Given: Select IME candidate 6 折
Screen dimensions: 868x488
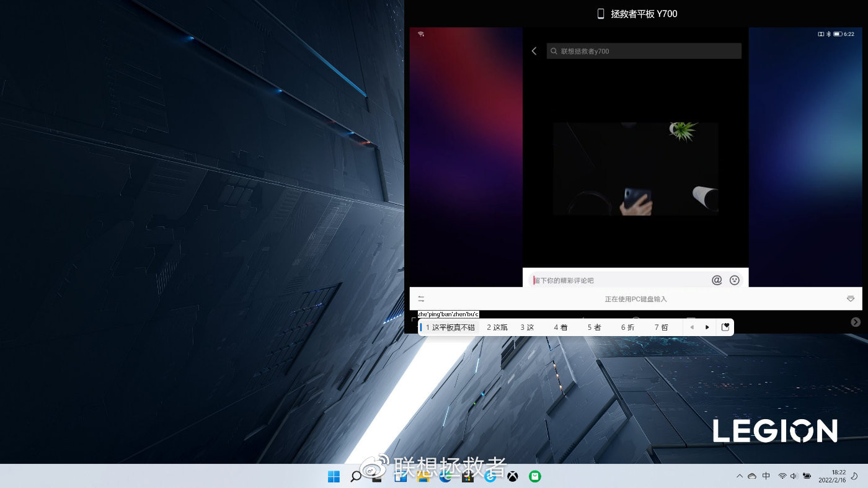Looking at the screenshot, I should (627, 327).
